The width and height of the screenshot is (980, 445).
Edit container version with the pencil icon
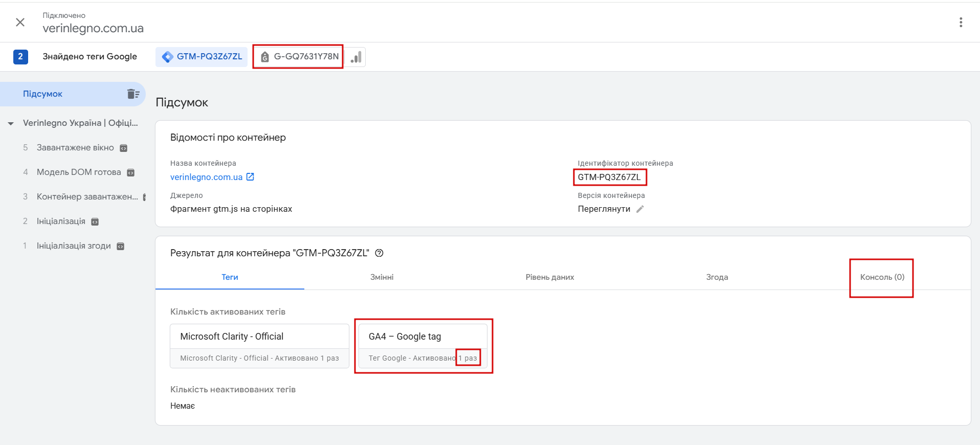640,209
